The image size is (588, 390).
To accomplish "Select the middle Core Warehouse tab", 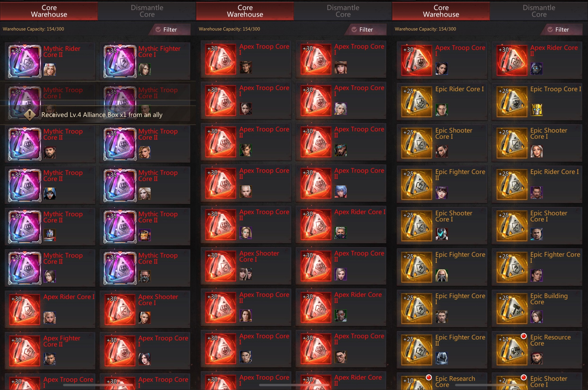I will [x=245, y=11].
